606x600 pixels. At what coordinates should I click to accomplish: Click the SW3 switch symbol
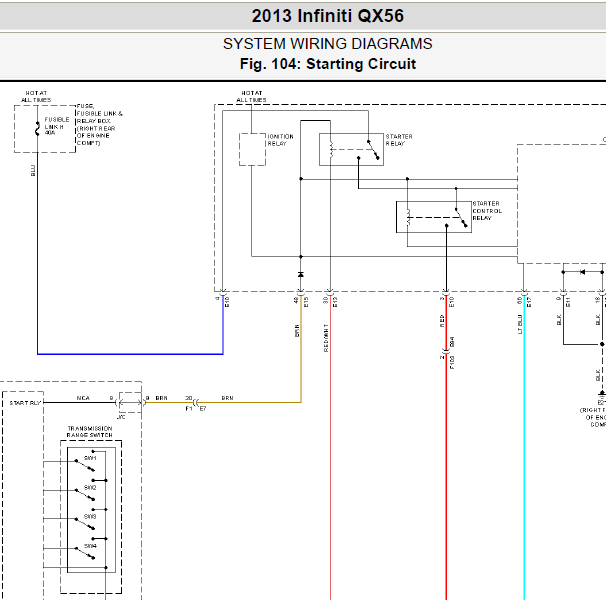click(85, 523)
